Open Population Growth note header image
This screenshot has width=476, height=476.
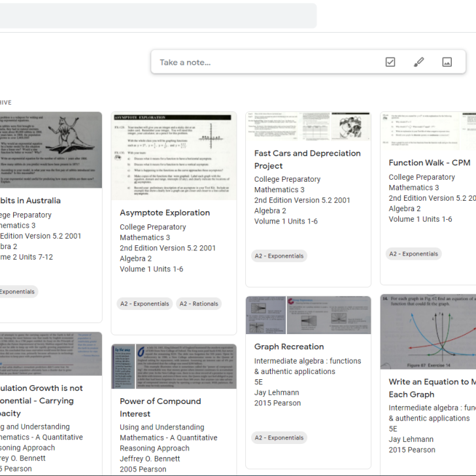click(x=51, y=354)
